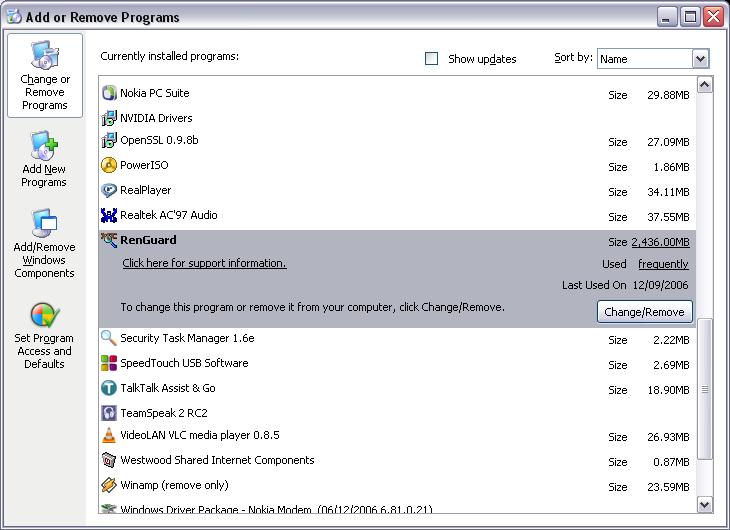Click the scrollbar up arrow

[x=704, y=86]
